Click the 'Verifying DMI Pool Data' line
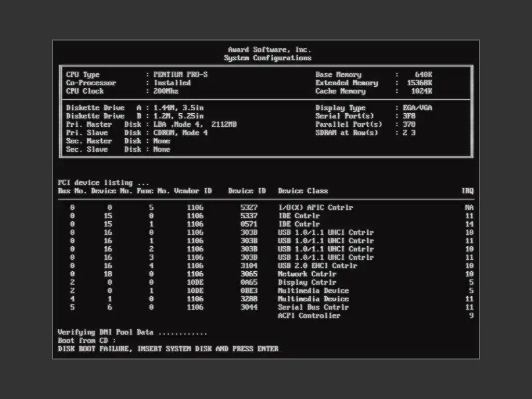Viewport: 532px width, 399px height. point(132,332)
